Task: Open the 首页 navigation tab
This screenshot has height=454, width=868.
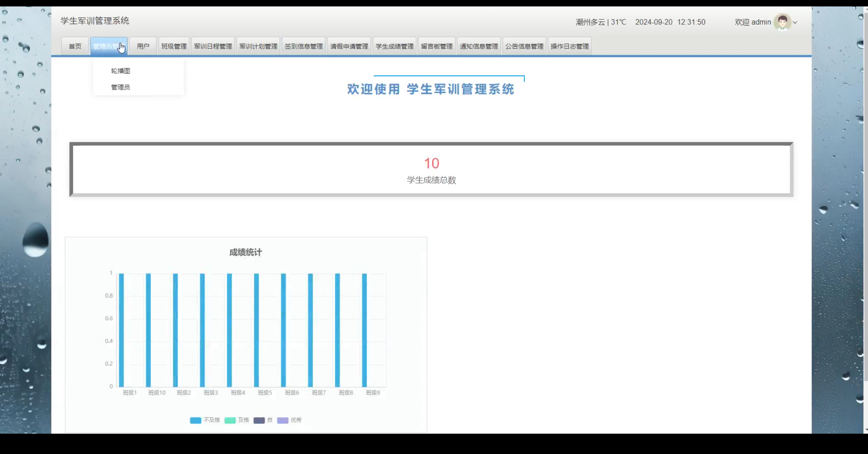Action: (75, 46)
